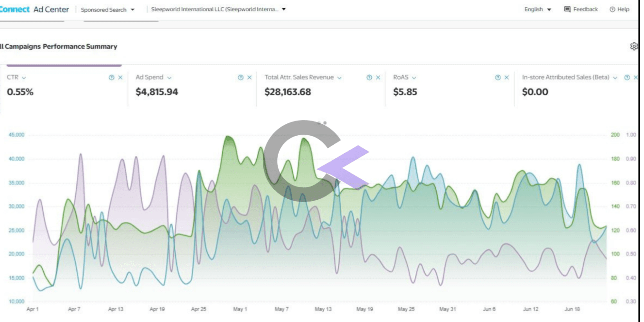
Task: Open the Help link
Action: point(620,9)
